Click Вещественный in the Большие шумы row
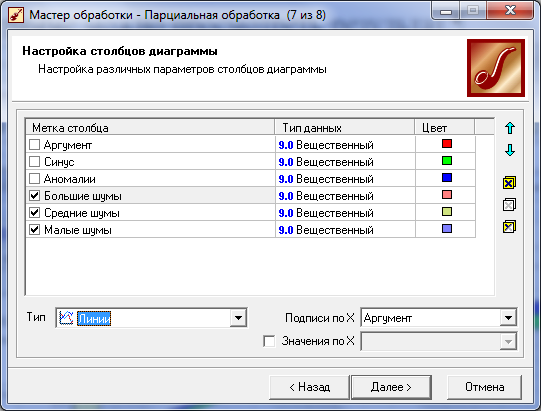 tap(335, 196)
